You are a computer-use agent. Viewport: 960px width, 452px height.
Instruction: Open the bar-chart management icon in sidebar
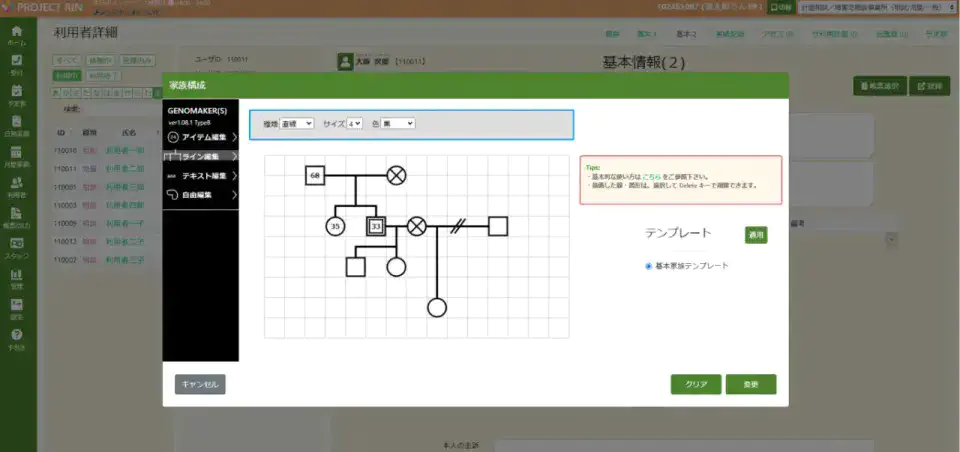17,274
